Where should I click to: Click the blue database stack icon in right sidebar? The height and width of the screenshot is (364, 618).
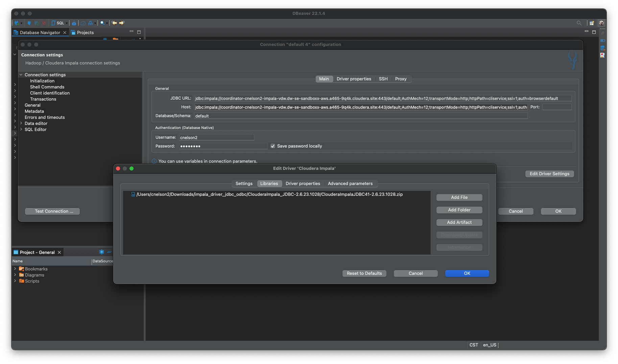[602, 48]
